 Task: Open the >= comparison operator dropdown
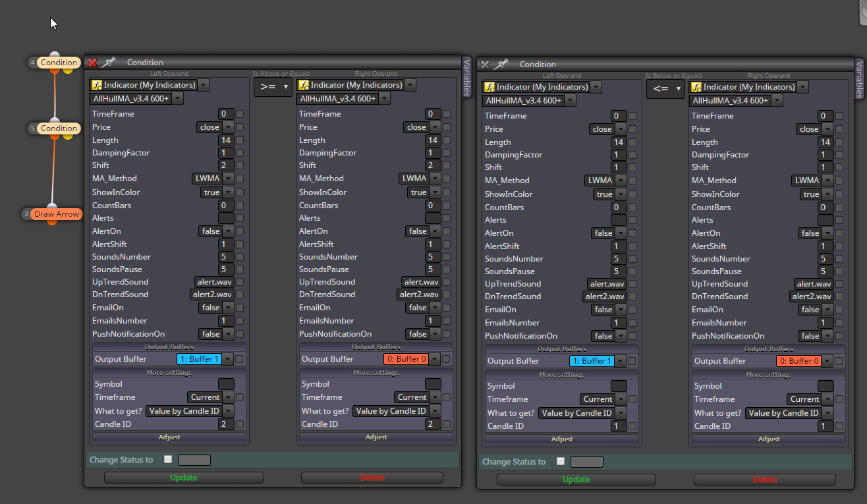pos(273,87)
